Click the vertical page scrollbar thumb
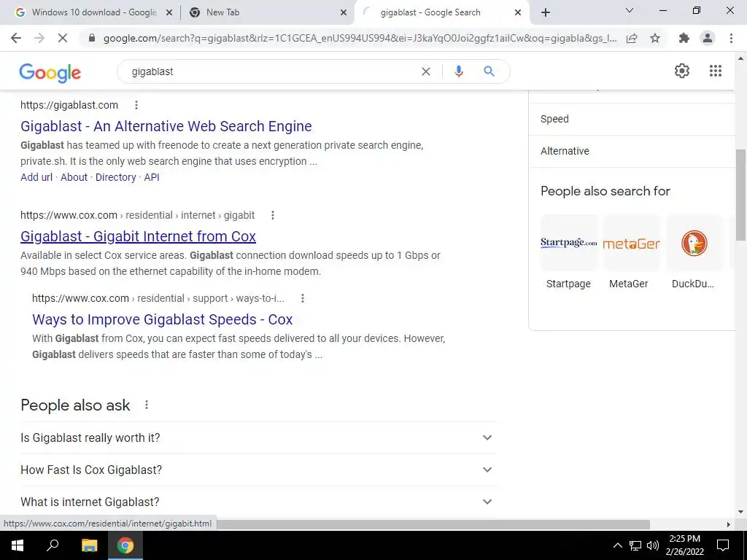 (x=740, y=195)
